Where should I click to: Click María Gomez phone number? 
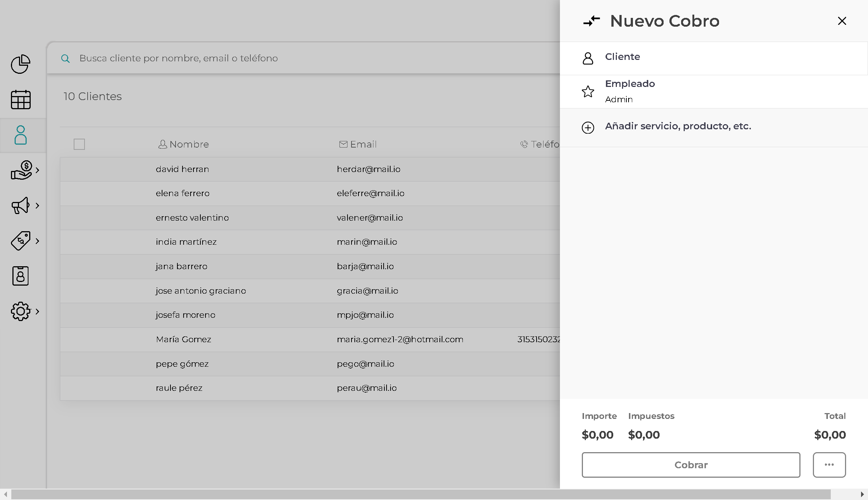click(538, 339)
